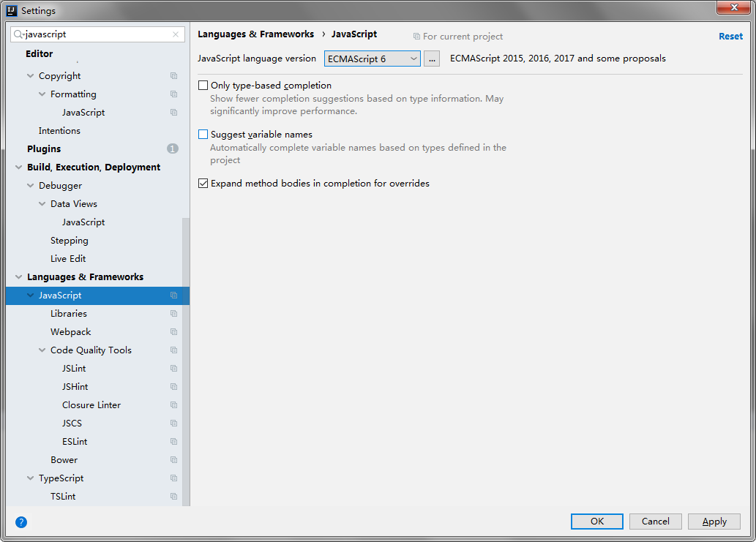Viewport: 756px width, 542px height.
Task: Click project-level icon on JavaScript under Formatting
Action: pos(173,112)
